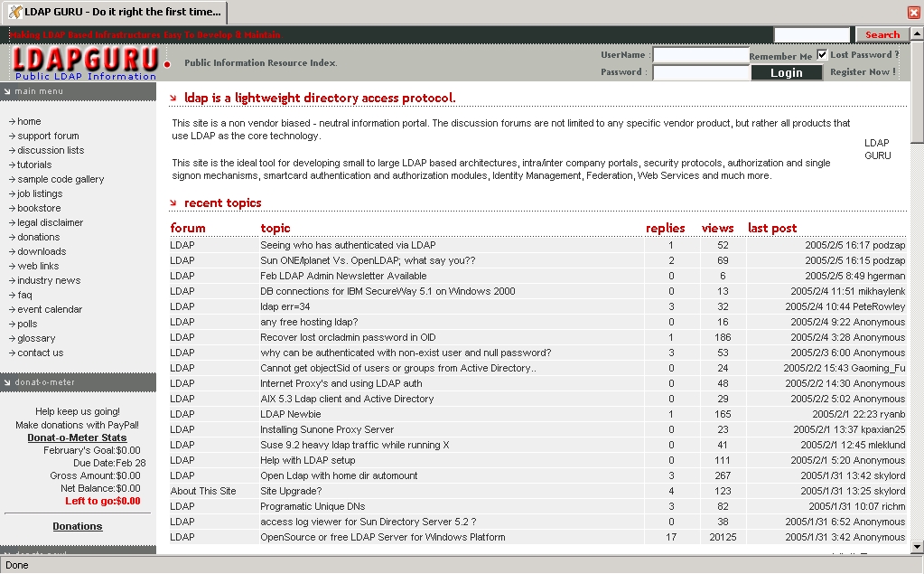Open the bookstore link
The width and height of the screenshot is (924, 574).
[x=39, y=208]
